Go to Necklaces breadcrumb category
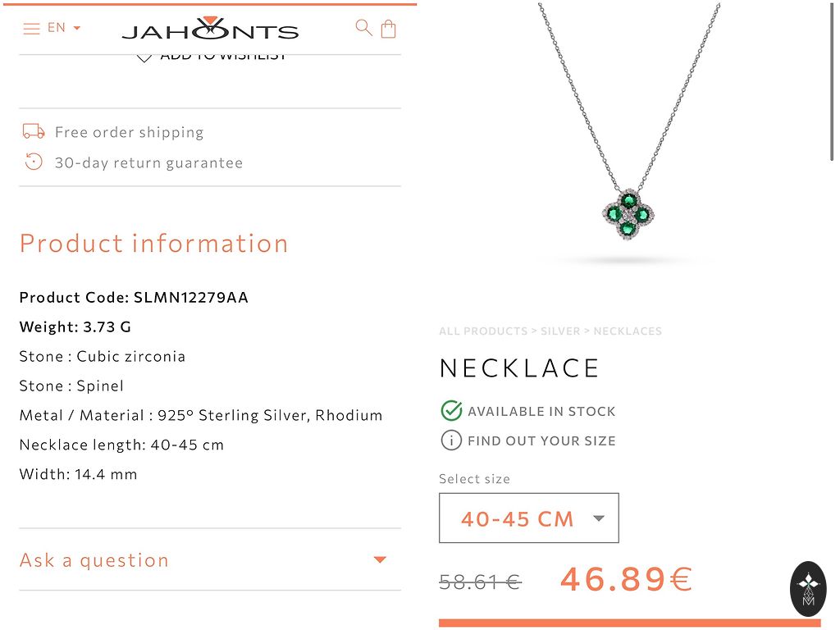The height and width of the screenshot is (630, 840). pos(628,331)
